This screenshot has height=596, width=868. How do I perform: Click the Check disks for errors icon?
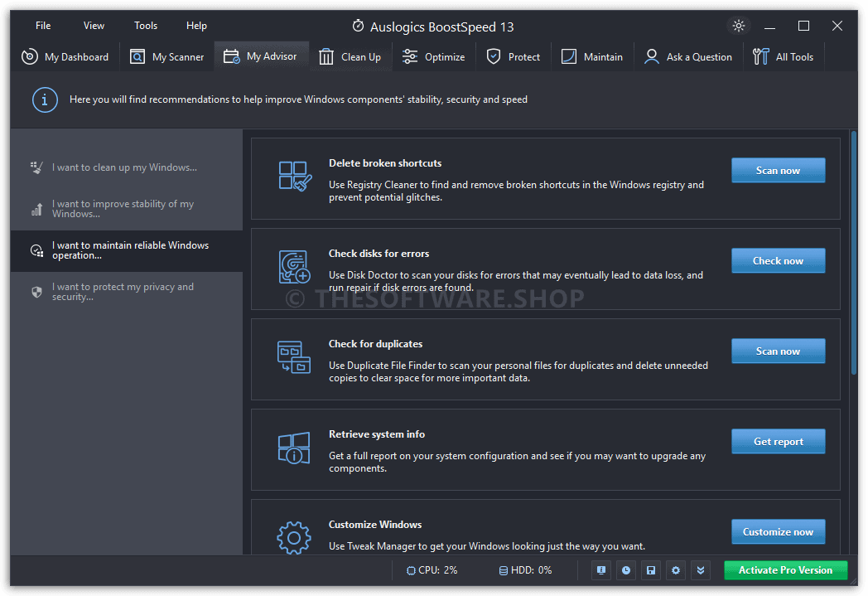pos(294,267)
